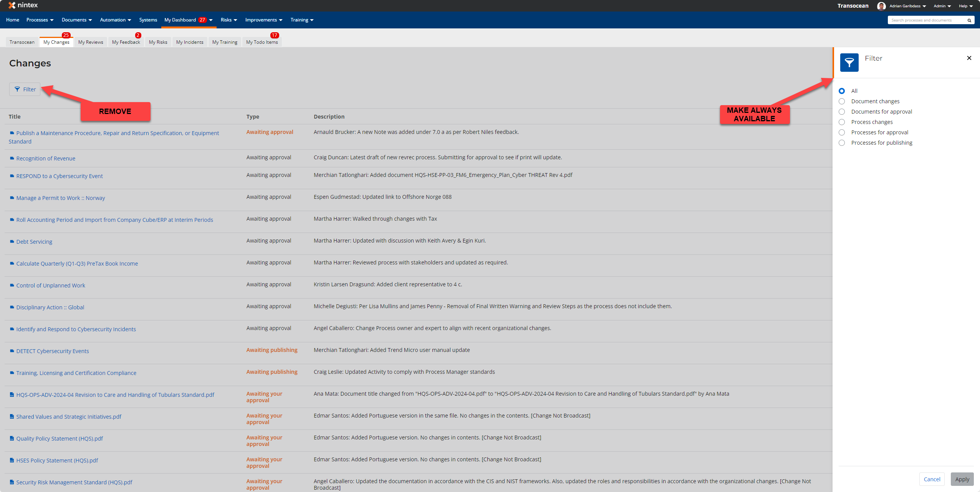Select the Document changes radio option
Viewport: 980px width, 492px height.
click(x=842, y=101)
